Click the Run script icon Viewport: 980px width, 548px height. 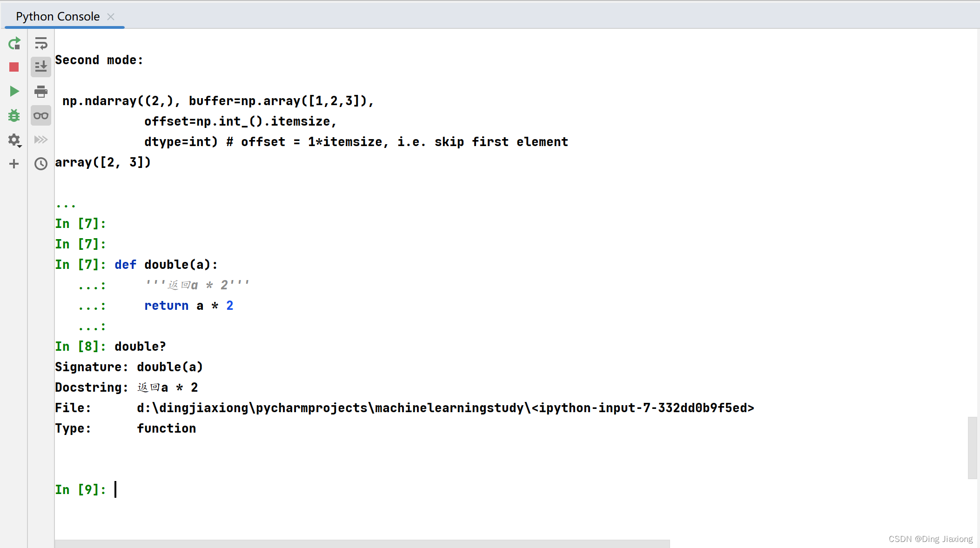point(13,91)
